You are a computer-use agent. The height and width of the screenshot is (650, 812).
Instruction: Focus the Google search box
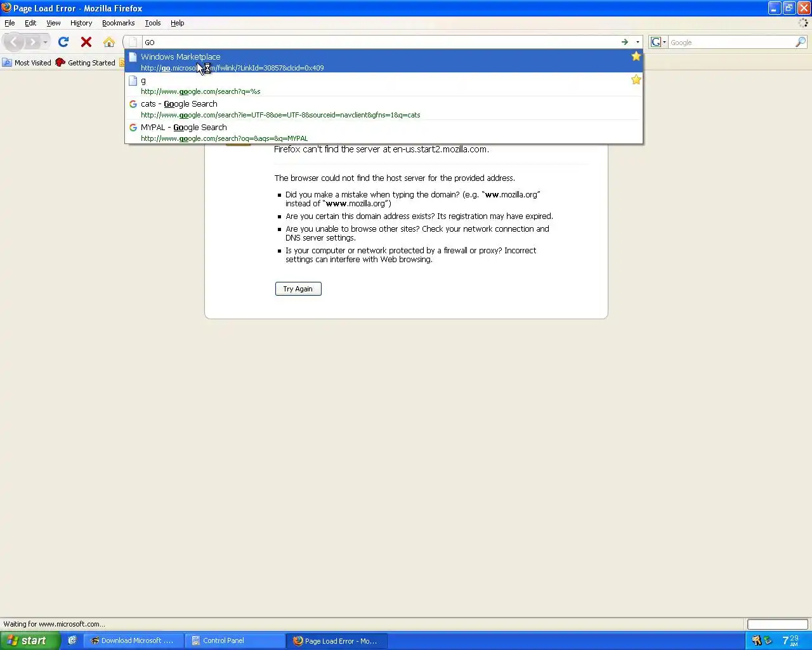[x=731, y=43]
